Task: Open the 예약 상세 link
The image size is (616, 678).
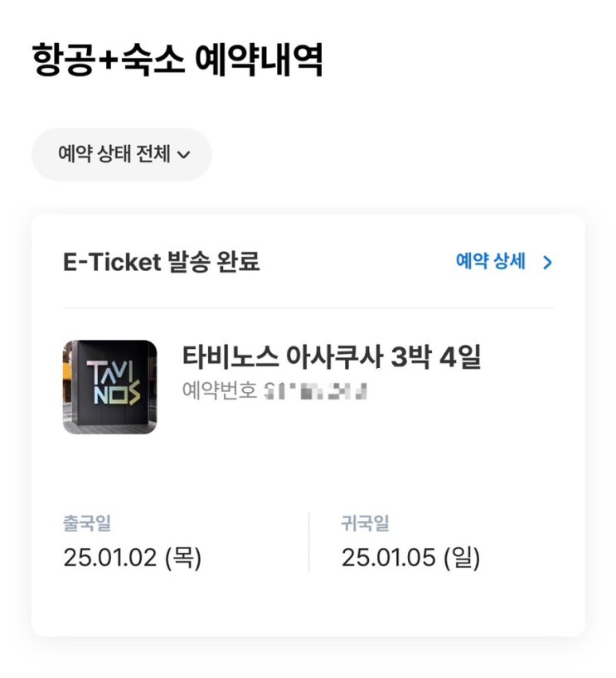Action: pos(490,262)
